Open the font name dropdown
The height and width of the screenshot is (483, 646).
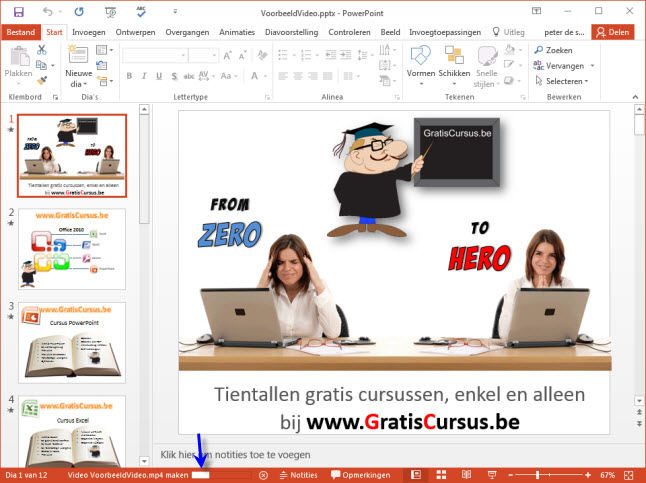183,55
